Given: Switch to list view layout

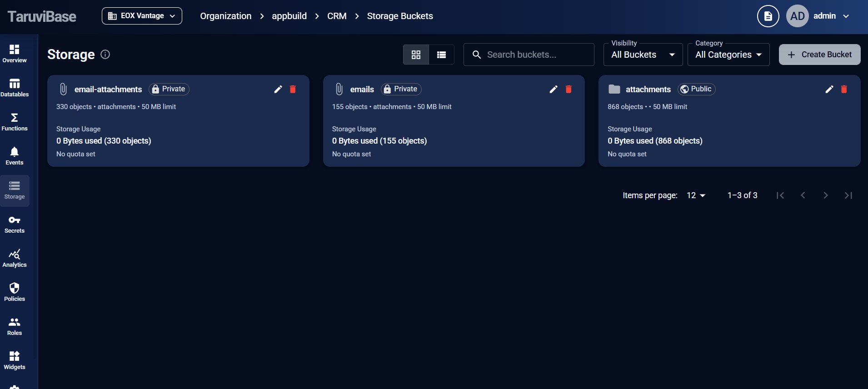Looking at the screenshot, I should [x=441, y=55].
